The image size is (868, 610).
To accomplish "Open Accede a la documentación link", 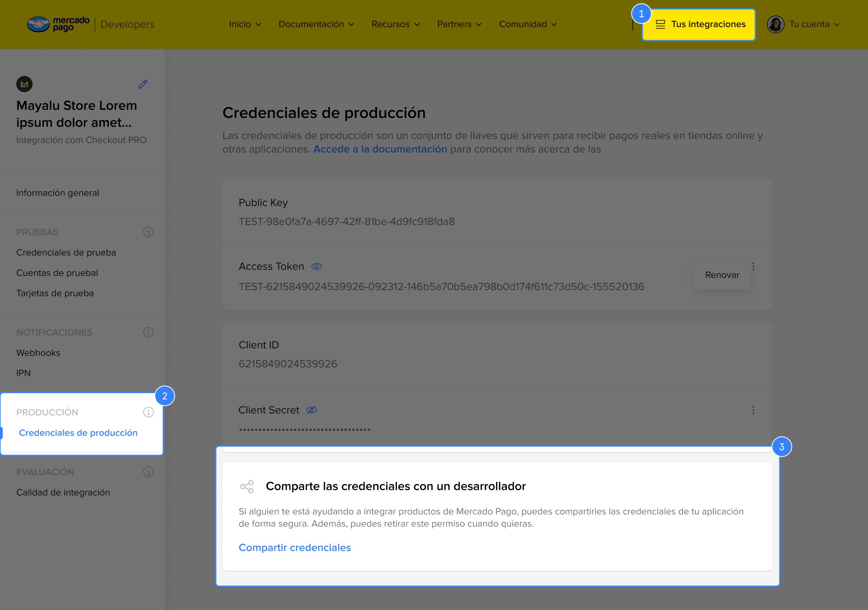I will click(380, 149).
